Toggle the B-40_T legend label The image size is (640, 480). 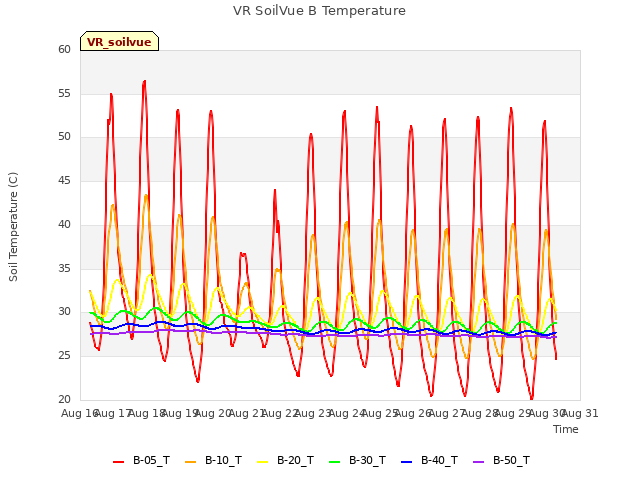440,460
